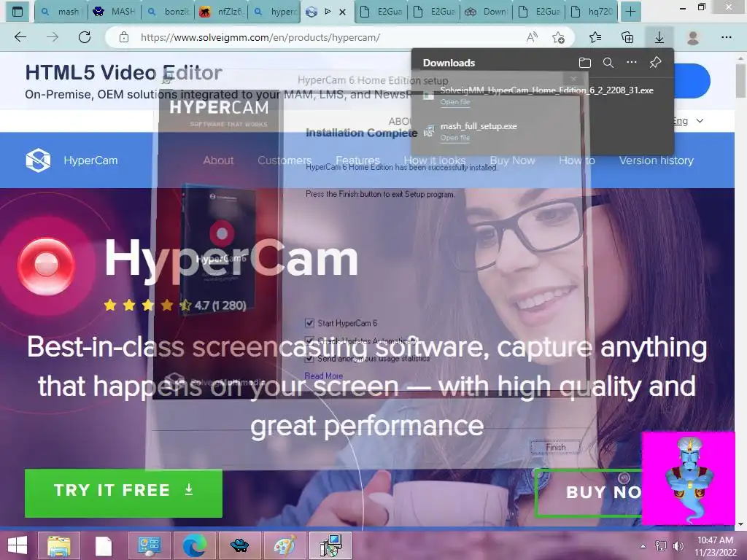This screenshot has height=560, width=747.
Task: Open the Favorites list icon
Action: (x=595, y=37)
